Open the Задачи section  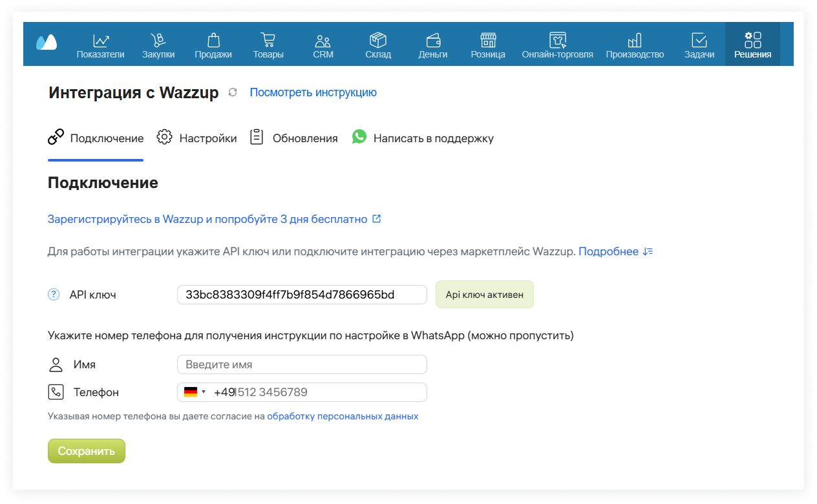coord(699,45)
